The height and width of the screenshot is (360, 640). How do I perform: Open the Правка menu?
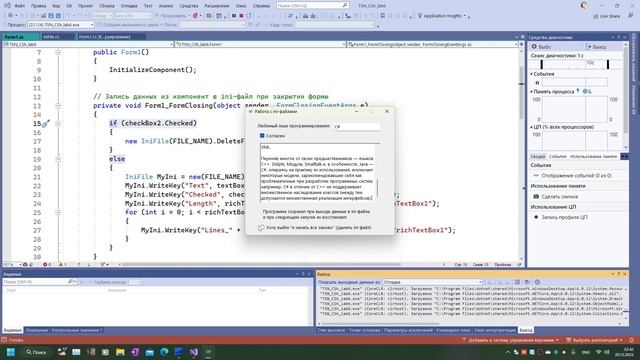click(x=38, y=6)
